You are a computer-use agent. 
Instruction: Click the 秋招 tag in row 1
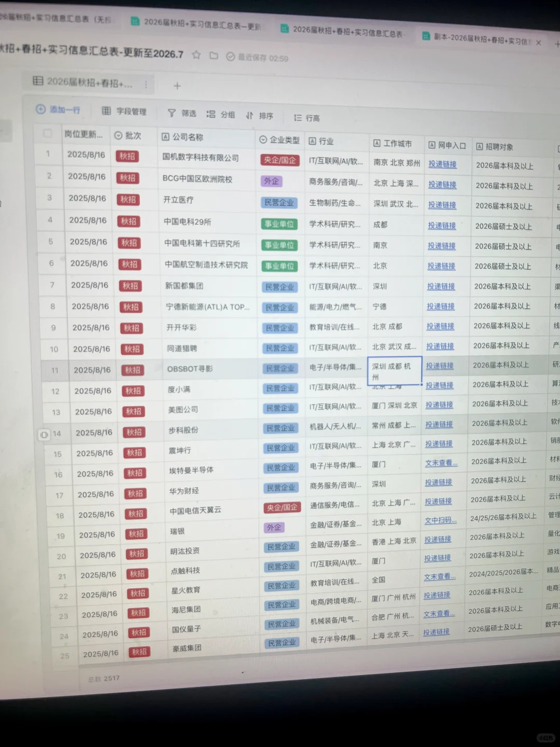coord(127,156)
